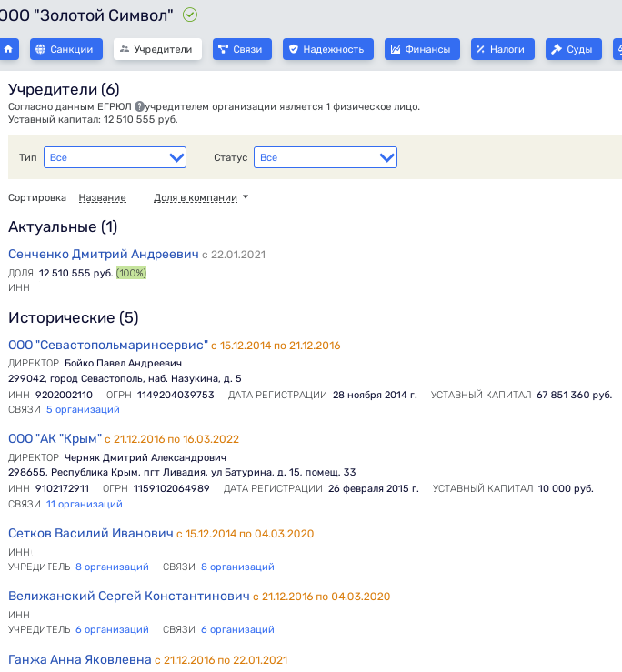This screenshot has height=672, width=622.
Task: Select OGRN value 1159102064989
Action: click(x=172, y=488)
